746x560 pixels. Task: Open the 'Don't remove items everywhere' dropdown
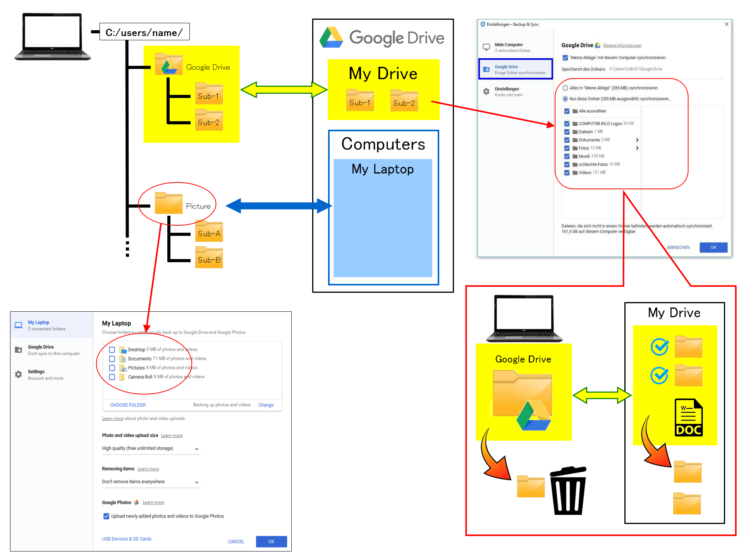(151, 482)
